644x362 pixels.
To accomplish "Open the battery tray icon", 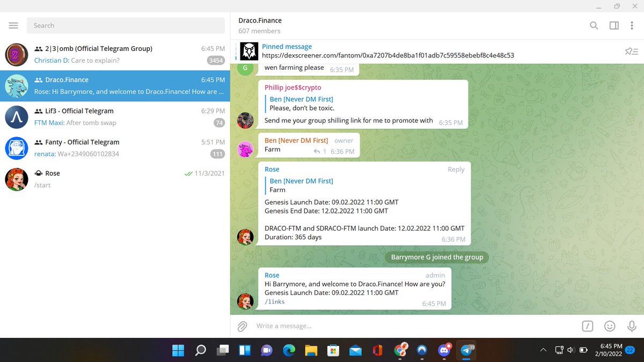I will (x=583, y=350).
